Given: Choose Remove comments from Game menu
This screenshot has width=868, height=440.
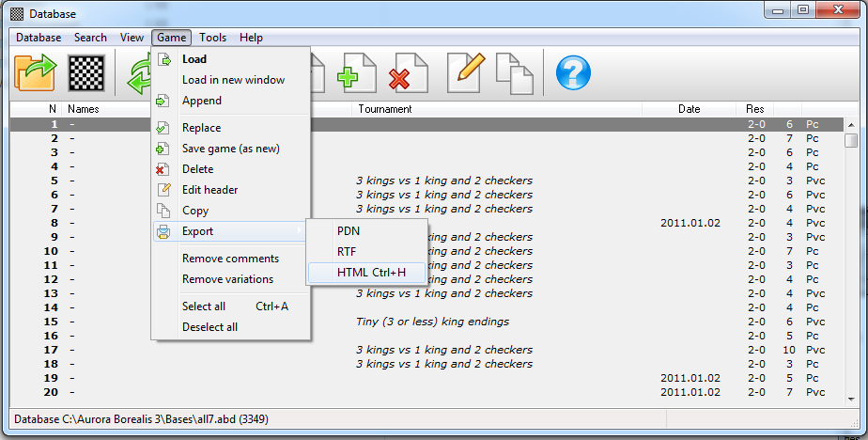Looking at the screenshot, I should (230, 259).
